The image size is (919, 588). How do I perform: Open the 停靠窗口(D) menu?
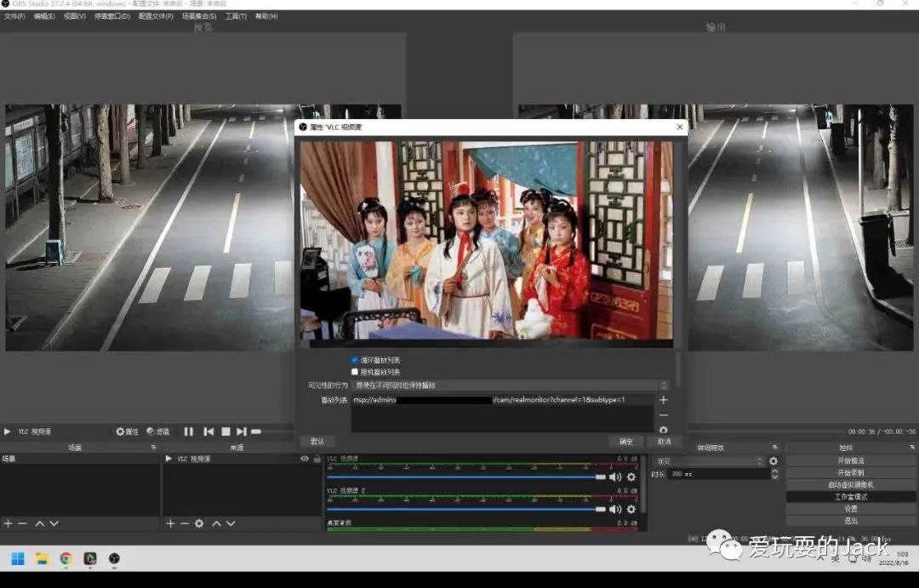coord(112,16)
